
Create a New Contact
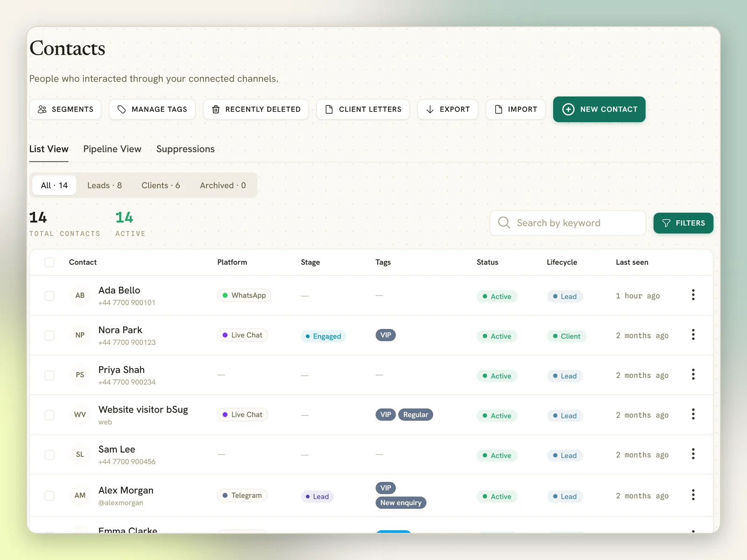pos(599,109)
